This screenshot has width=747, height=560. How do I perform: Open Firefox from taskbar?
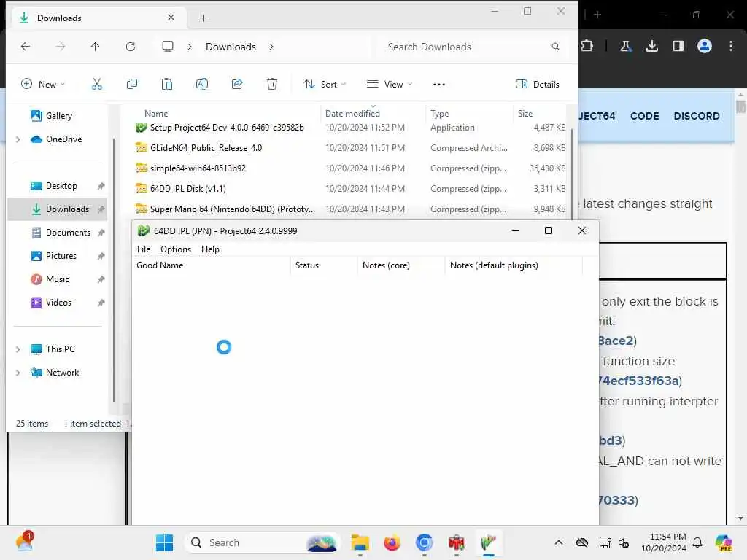(x=392, y=542)
